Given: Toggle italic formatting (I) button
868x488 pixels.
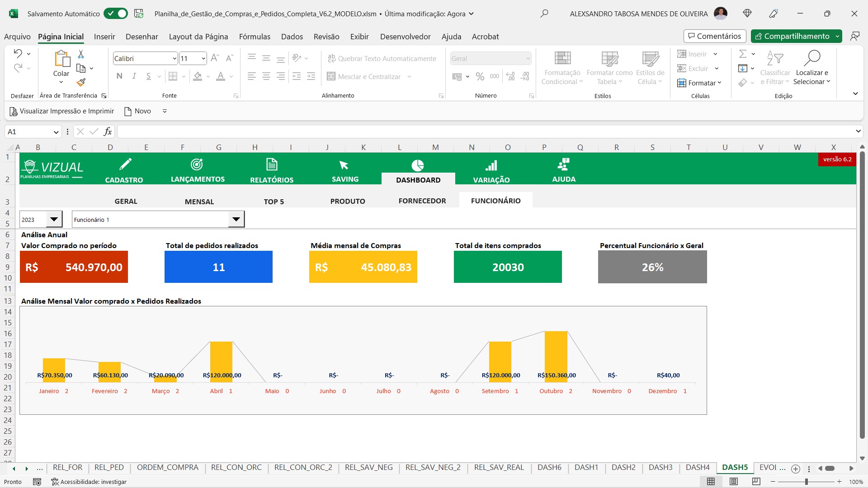Looking at the screenshot, I should click(134, 76).
